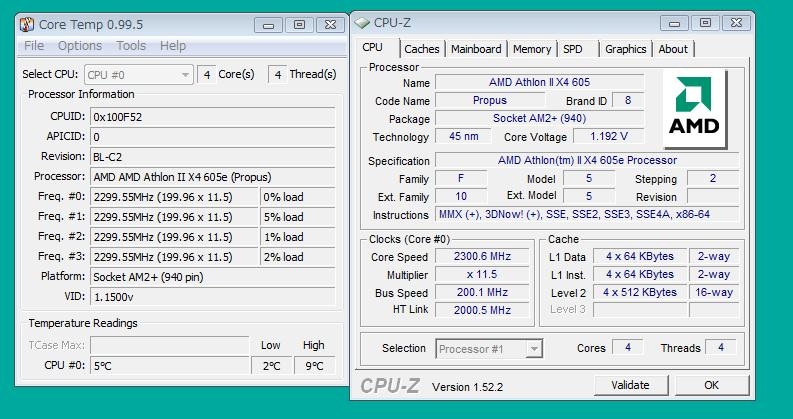The width and height of the screenshot is (793, 419).
Task: Expand the Selection dropdown showing Processor #1
Action: click(x=489, y=349)
